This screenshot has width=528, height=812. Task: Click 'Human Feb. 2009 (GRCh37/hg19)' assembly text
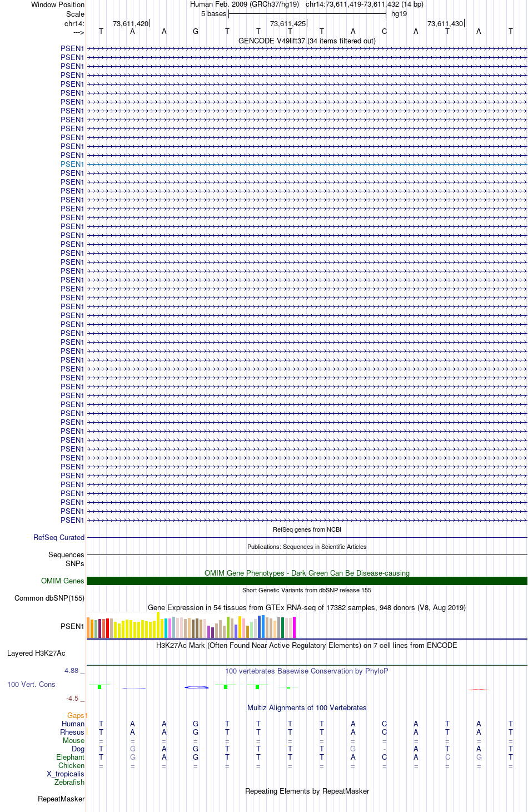click(x=245, y=4)
